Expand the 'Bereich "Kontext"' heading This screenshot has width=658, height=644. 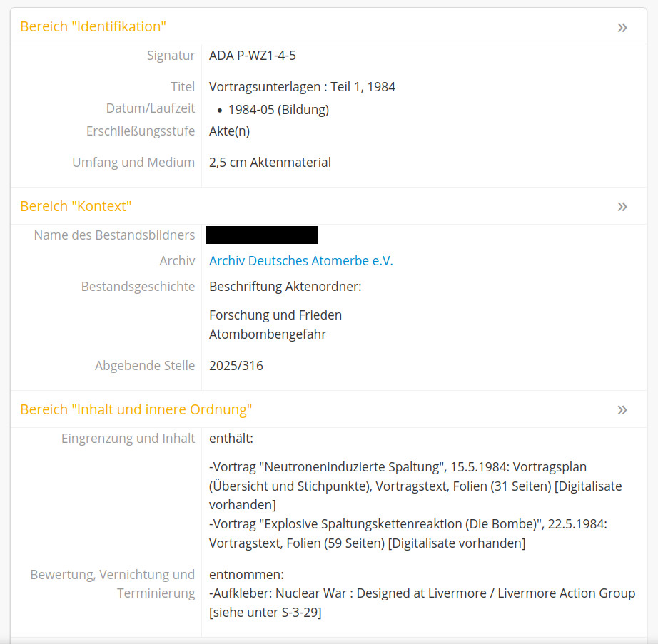coord(76,206)
